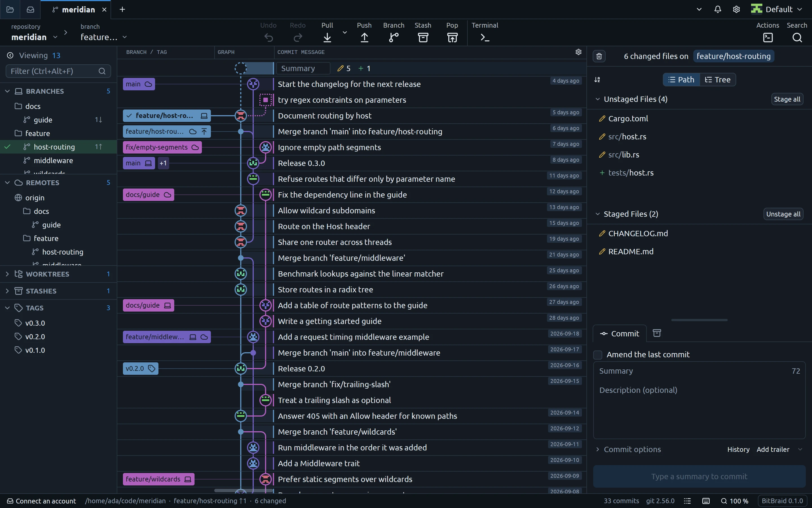Open the Terminal icon in the toolbar
The height and width of the screenshot is (508, 812).
pyautogui.click(x=485, y=37)
